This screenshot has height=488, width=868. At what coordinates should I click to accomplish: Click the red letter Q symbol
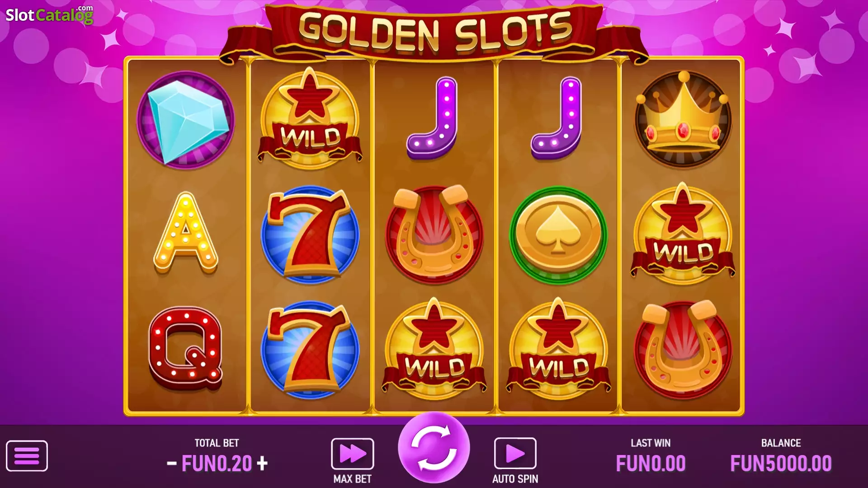click(186, 348)
